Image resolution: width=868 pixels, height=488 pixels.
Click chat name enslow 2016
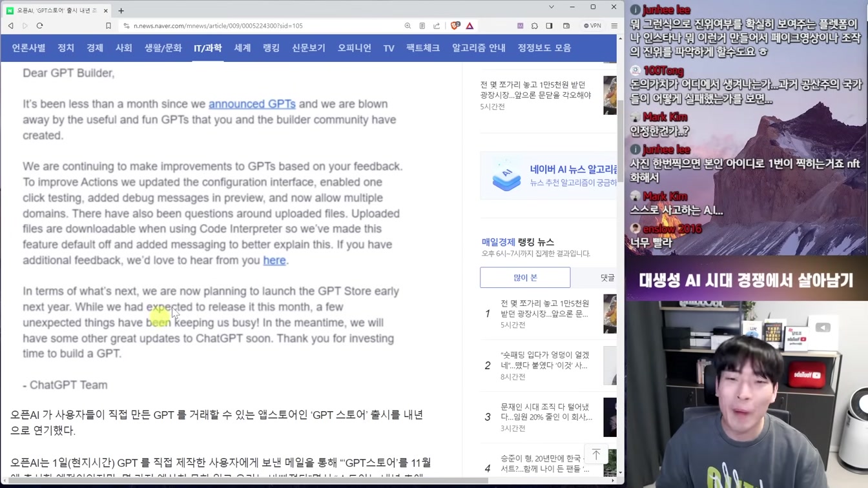pyautogui.click(x=672, y=229)
